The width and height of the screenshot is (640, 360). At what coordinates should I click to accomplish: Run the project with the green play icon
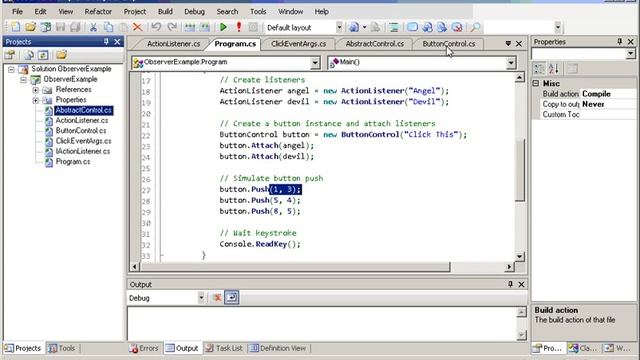coord(223,27)
